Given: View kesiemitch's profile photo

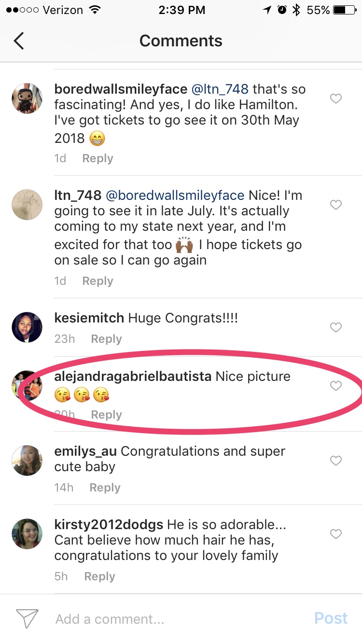Looking at the screenshot, I should (x=27, y=327).
